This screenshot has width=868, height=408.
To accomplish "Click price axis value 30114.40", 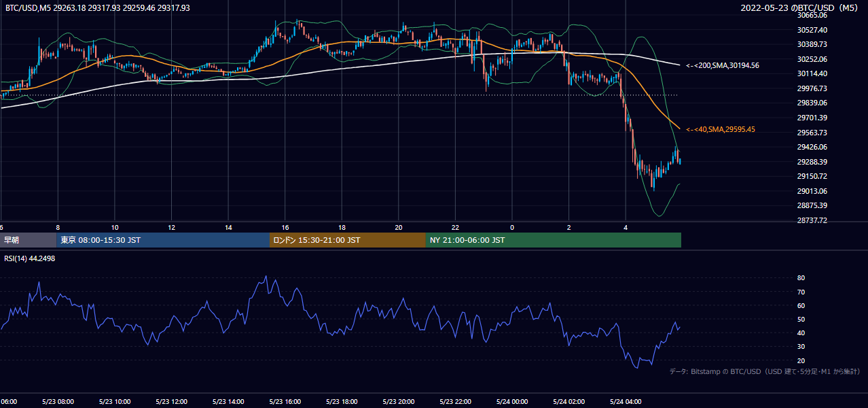I will click(812, 73).
